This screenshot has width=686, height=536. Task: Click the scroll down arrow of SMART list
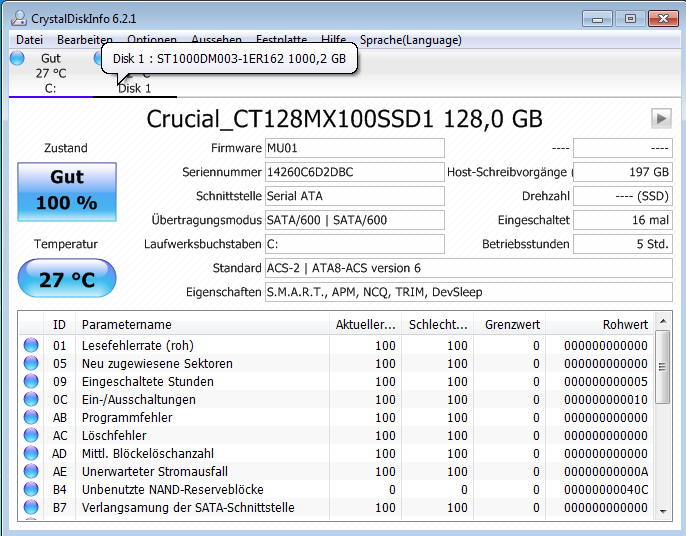click(663, 511)
